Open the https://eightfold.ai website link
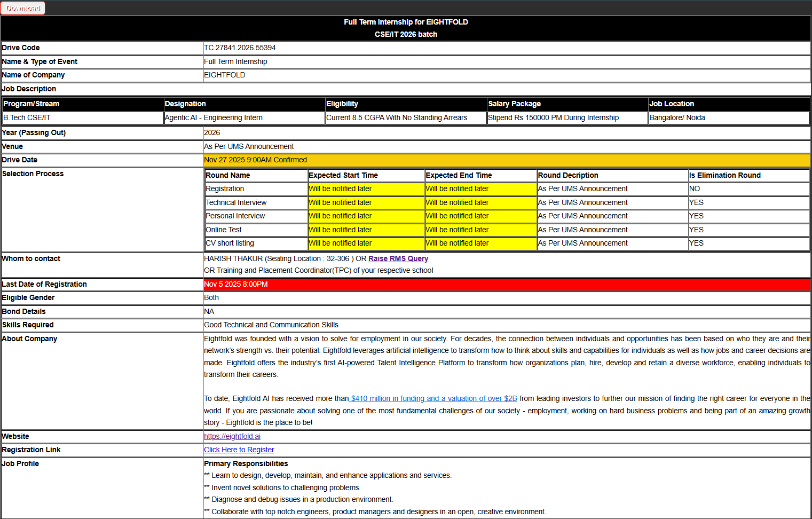 (232, 436)
